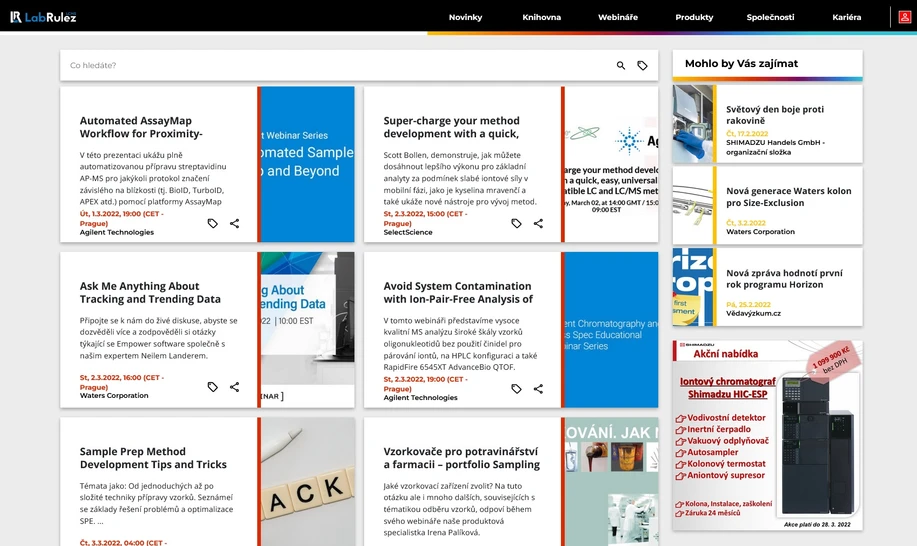Image resolution: width=917 pixels, height=546 pixels.
Task: Click Agilent Technologies under AssayMap card
Action: pyautogui.click(x=117, y=232)
